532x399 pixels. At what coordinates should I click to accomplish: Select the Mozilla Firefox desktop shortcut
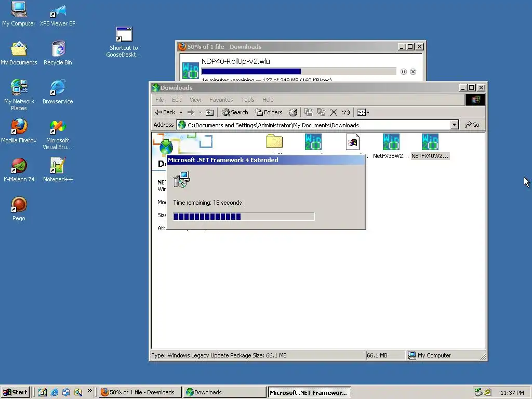pos(19,130)
